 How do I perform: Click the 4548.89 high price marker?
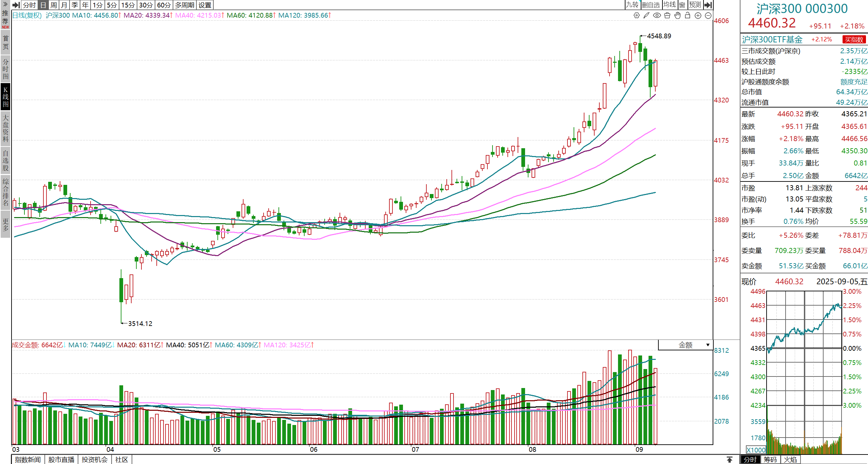[x=659, y=36]
